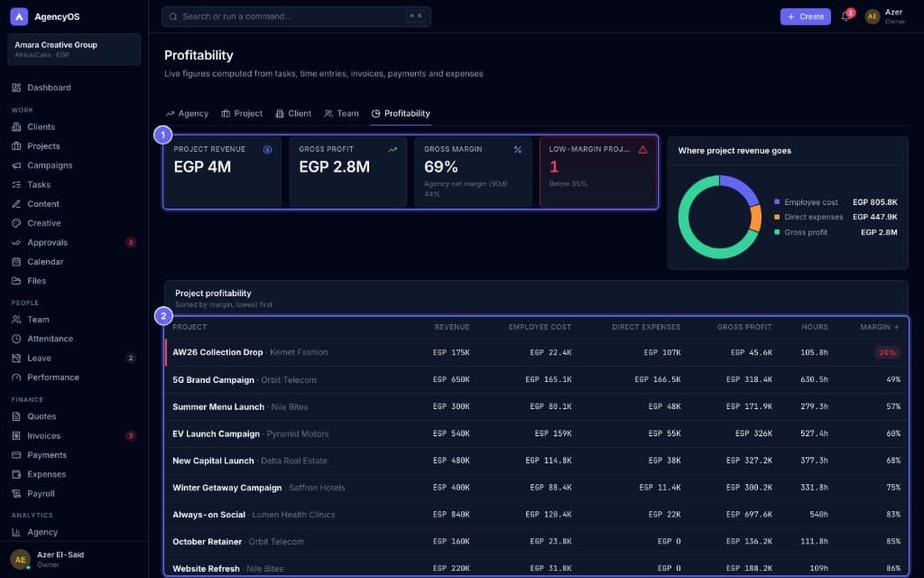Select the Profitability tab
Viewport: 924px width, 578px height.
[401, 113]
